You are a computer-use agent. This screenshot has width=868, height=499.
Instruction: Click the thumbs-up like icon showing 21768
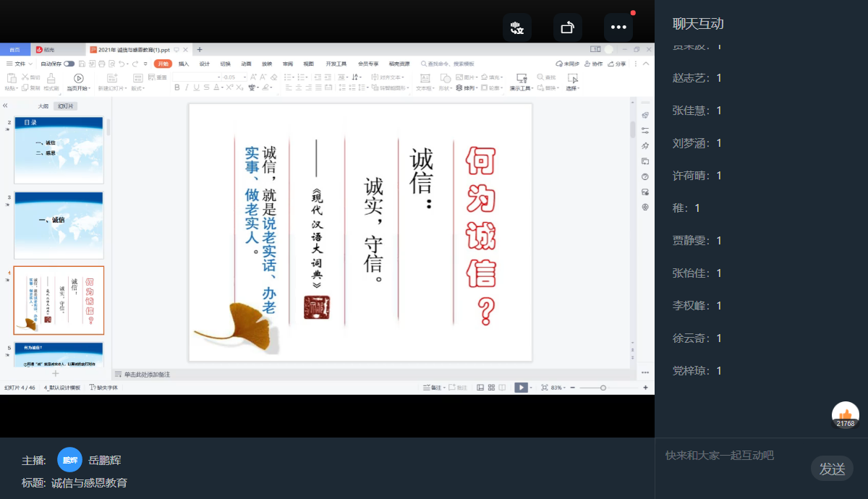click(x=846, y=414)
